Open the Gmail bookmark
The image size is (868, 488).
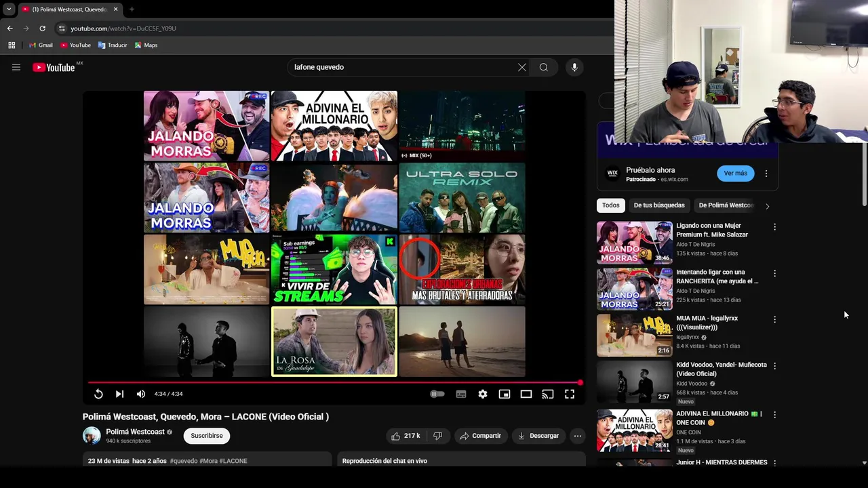pyautogui.click(x=41, y=45)
